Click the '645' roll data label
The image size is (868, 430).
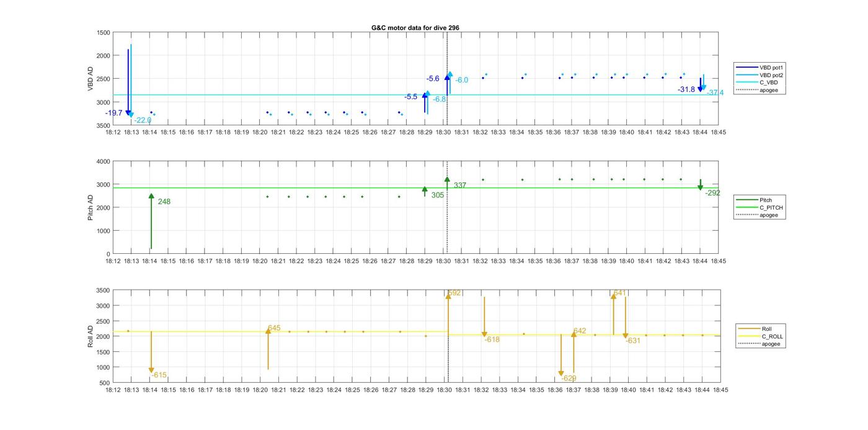click(274, 328)
